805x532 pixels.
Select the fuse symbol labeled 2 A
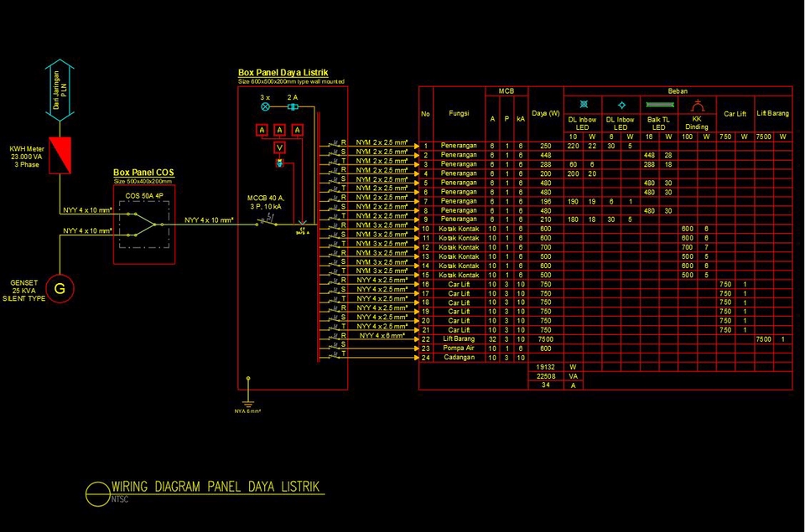pyautogui.click(x=293, y=106)
